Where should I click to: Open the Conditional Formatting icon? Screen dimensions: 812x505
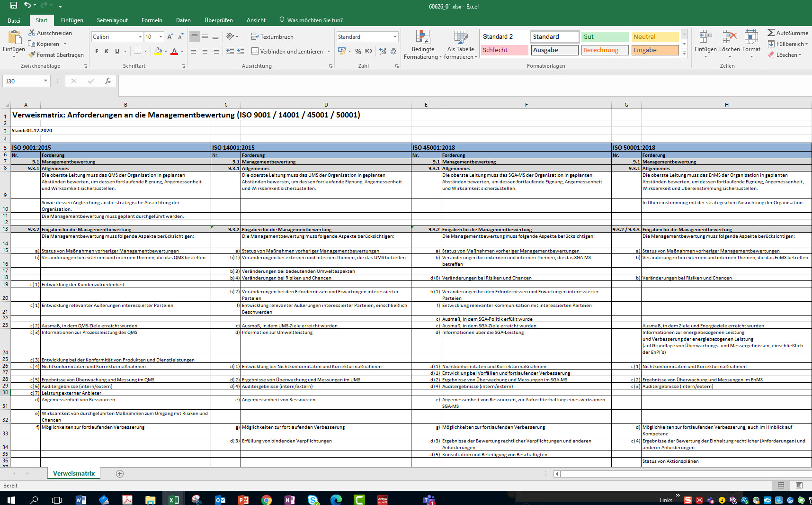(423, 37)
